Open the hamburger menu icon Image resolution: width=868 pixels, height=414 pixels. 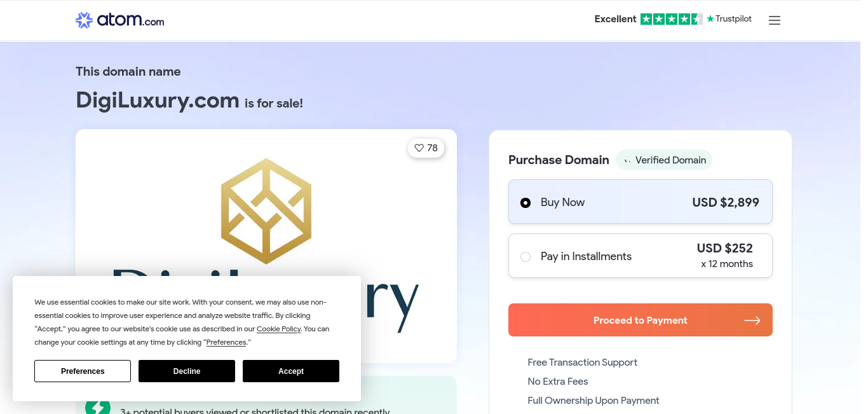[x=774, y=20]
